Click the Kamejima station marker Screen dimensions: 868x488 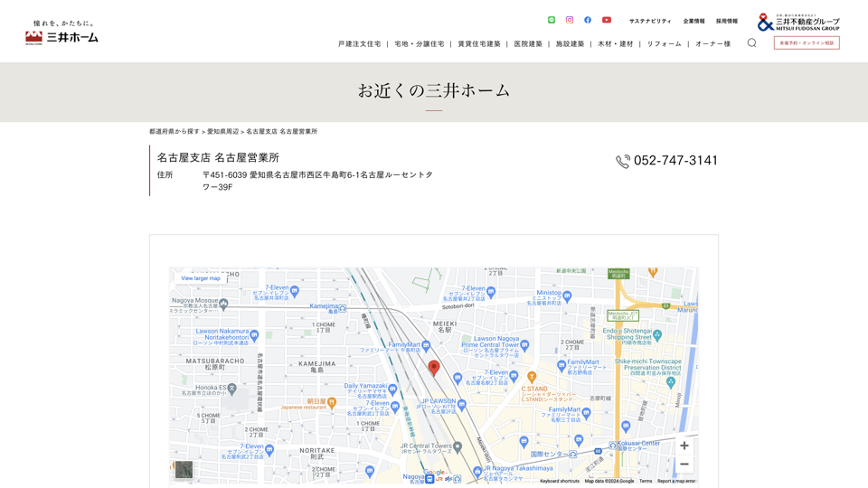pyautogui.click(x=343, y=309)
